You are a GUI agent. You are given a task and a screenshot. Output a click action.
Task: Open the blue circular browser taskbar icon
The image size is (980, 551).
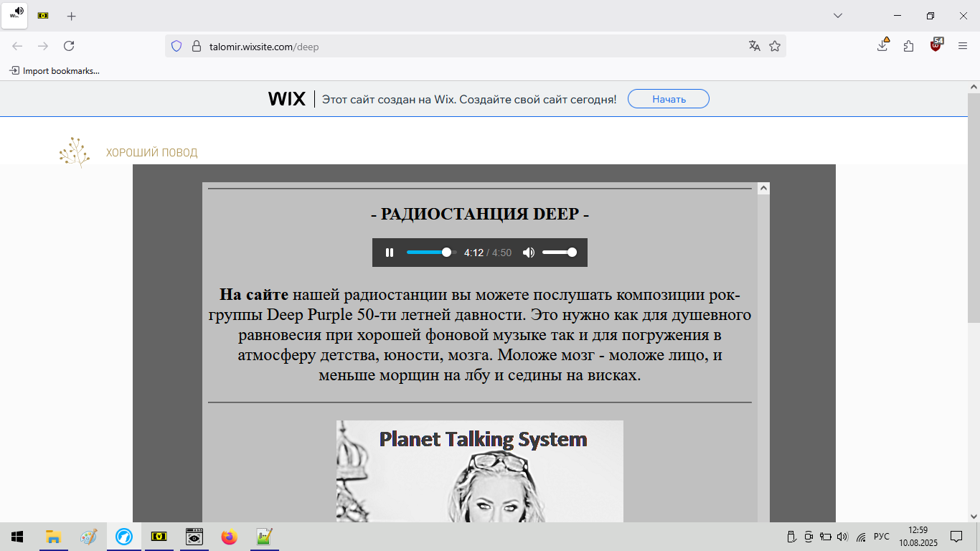tap(124, 537)
